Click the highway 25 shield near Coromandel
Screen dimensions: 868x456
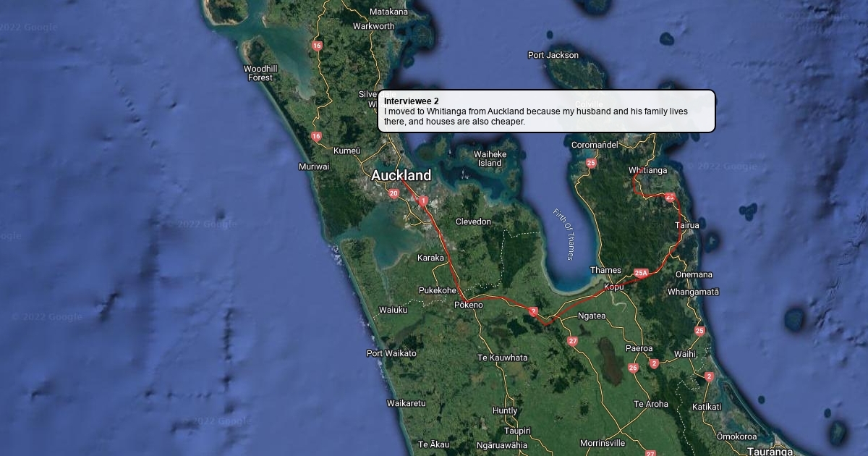[x=591, y=164]
